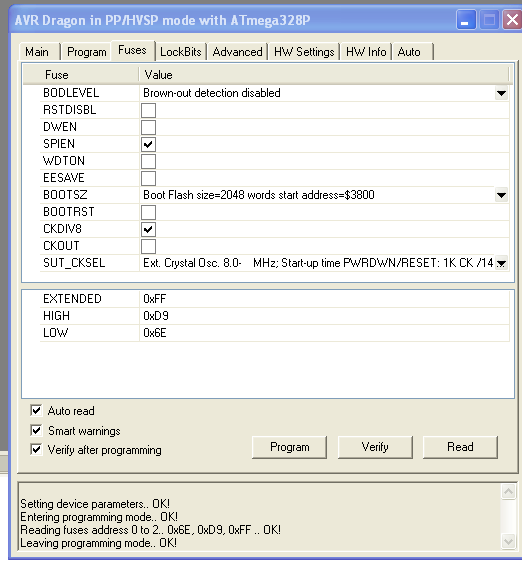The image size is (522, 561).
Task: Toggle the Auto read checkbox
Action: (36, 410)
